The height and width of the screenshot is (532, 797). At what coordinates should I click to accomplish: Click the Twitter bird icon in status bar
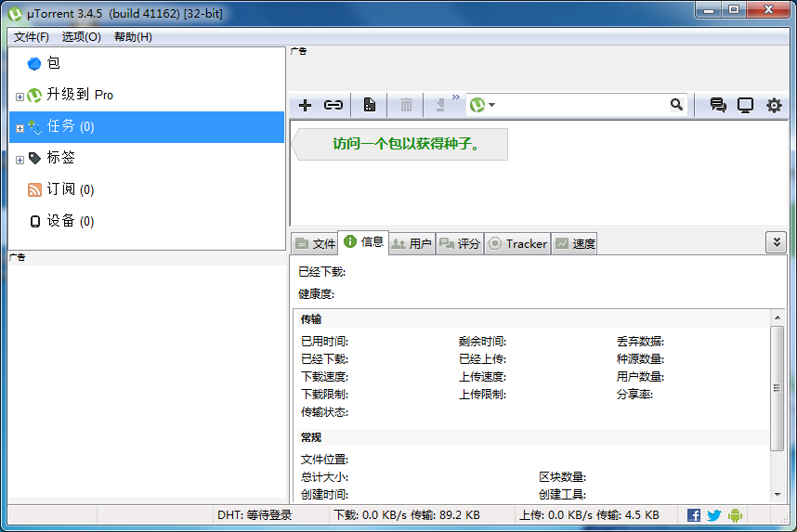[714, 515]
